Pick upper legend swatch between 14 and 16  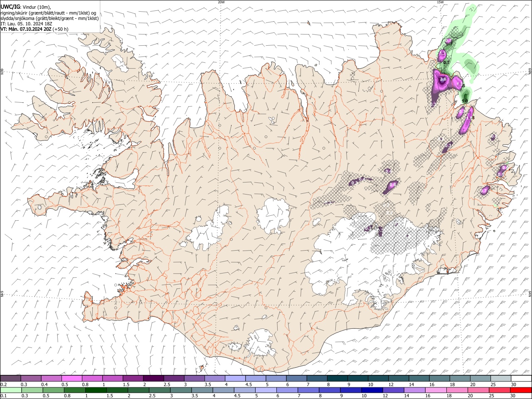(x=419, y=378)
